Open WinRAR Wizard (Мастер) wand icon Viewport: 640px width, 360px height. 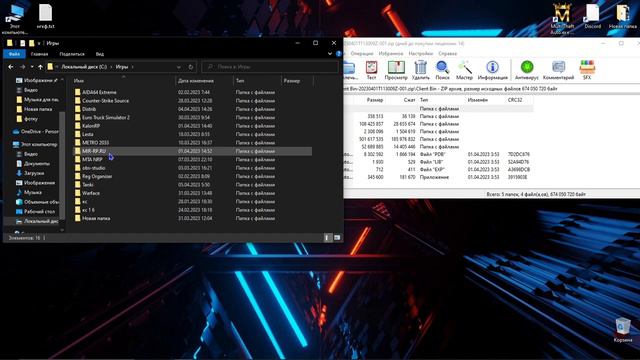(464, 70)
